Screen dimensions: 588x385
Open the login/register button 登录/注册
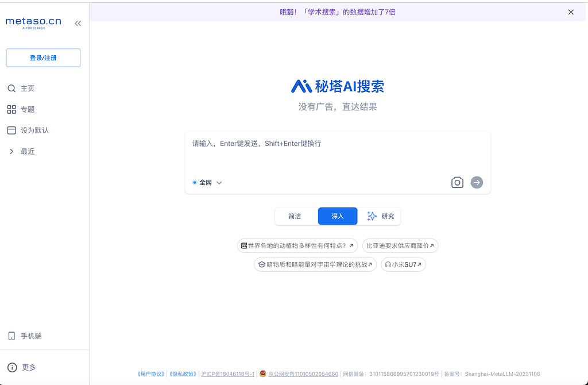[x=43, y=58]
